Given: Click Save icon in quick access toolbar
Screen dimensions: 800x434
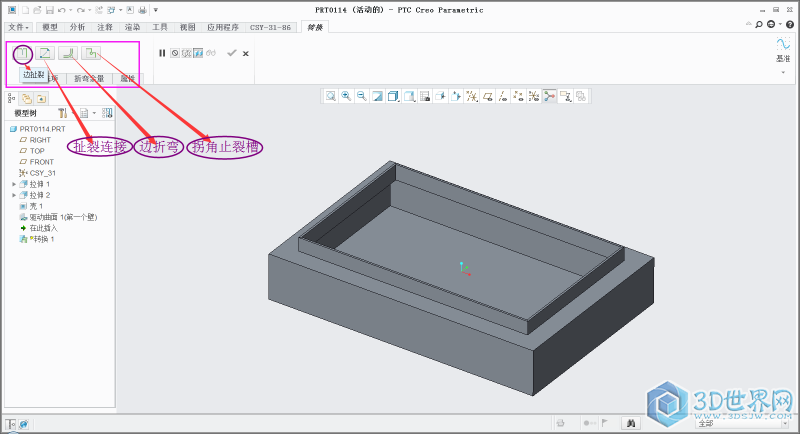Looking at the screenshot, I should pos(49,10).
